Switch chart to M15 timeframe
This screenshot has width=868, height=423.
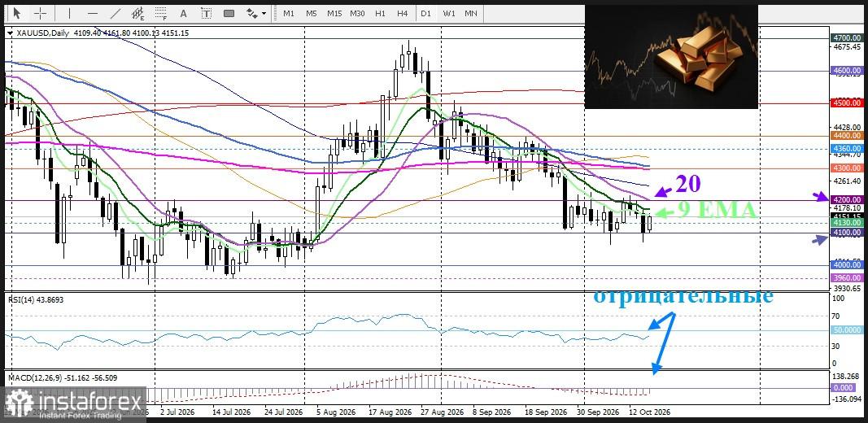point(334,13)
